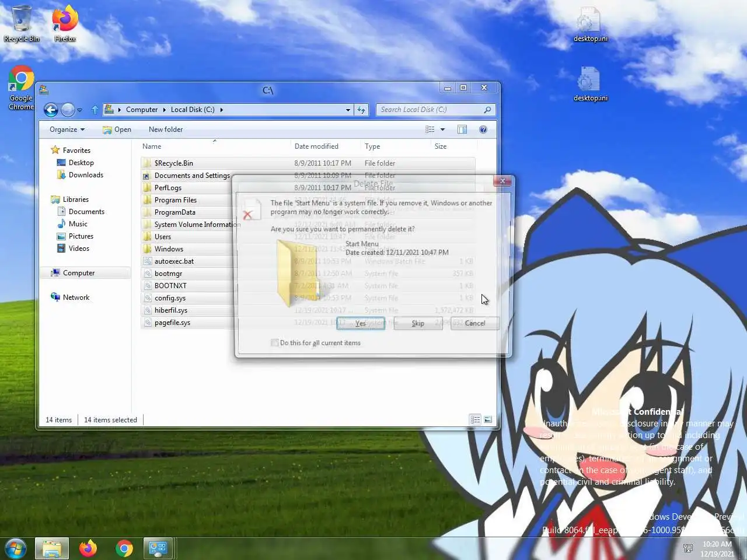Click the Open toolbar button
Screen dimensions: 747x560
tap(117, 129)
